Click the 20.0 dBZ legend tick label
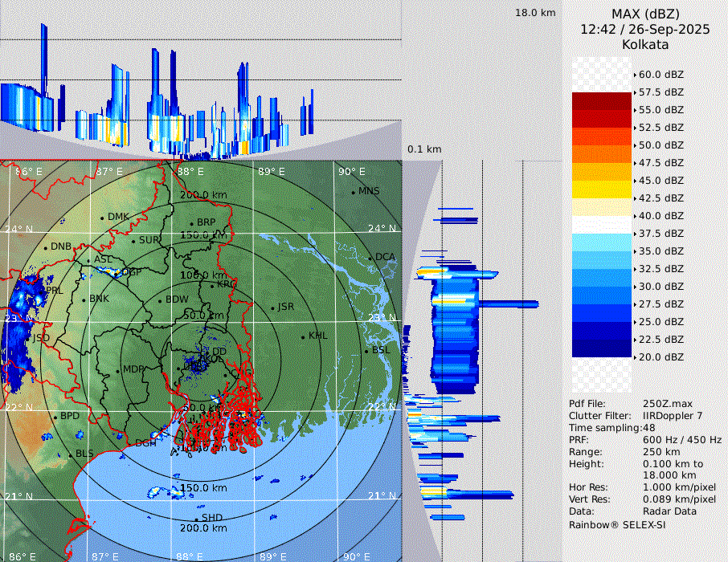The height and width of the screenshot is (562, 728). 661,356
